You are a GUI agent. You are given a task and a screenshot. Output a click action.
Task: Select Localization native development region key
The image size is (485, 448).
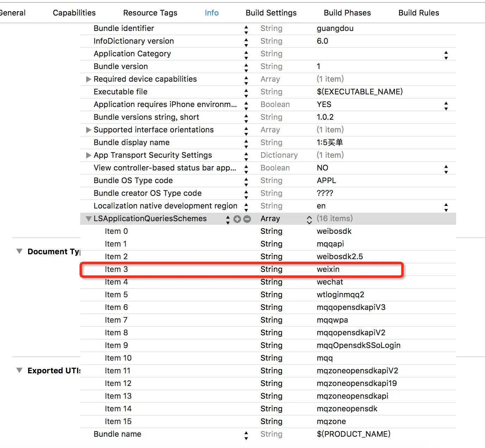(165, 206)
